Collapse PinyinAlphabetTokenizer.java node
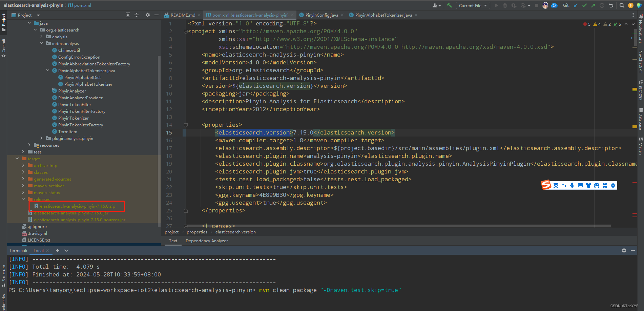 [48, 70]
